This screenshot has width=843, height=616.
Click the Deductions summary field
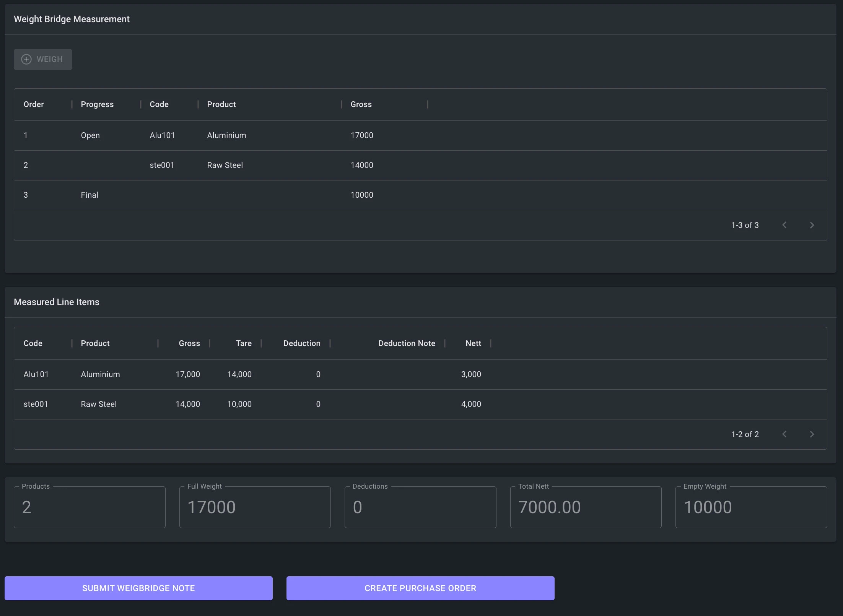click(x=420, y=507)
